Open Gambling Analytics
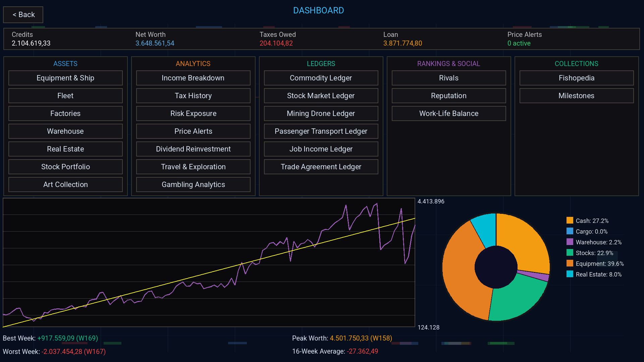The height and width of the screenshot is (362, 644). [193, 184]
